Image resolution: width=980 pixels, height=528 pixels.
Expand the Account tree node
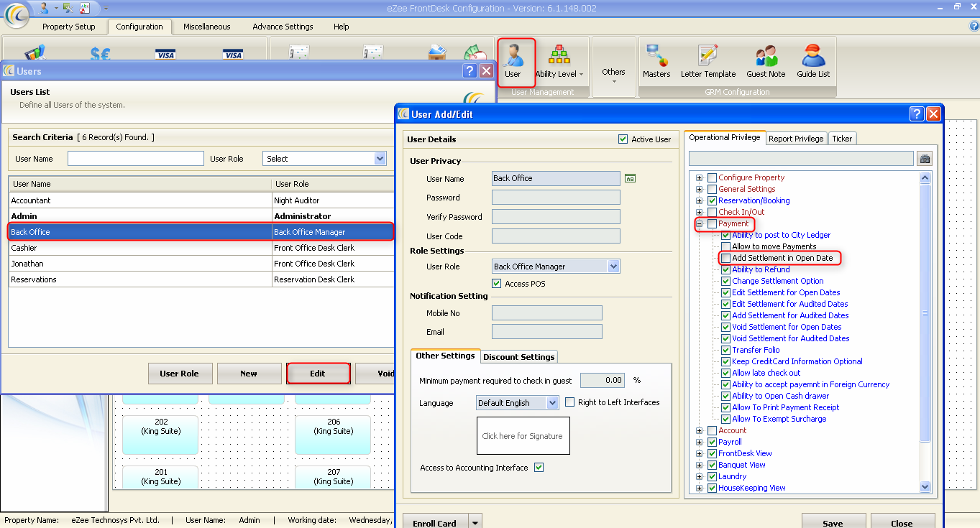point(699,430)
